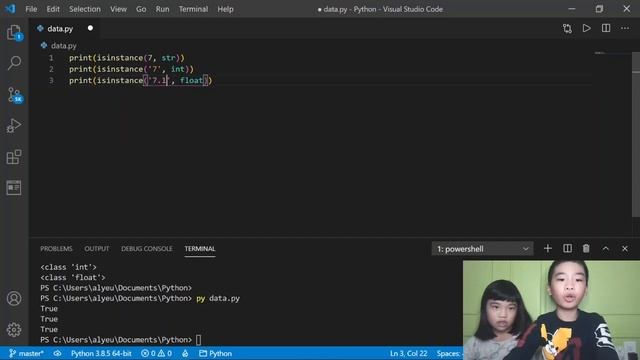Screen dimensions: 640x360
Task: Select the TERMINAL panel tab
Action: [x=200, y=249]
